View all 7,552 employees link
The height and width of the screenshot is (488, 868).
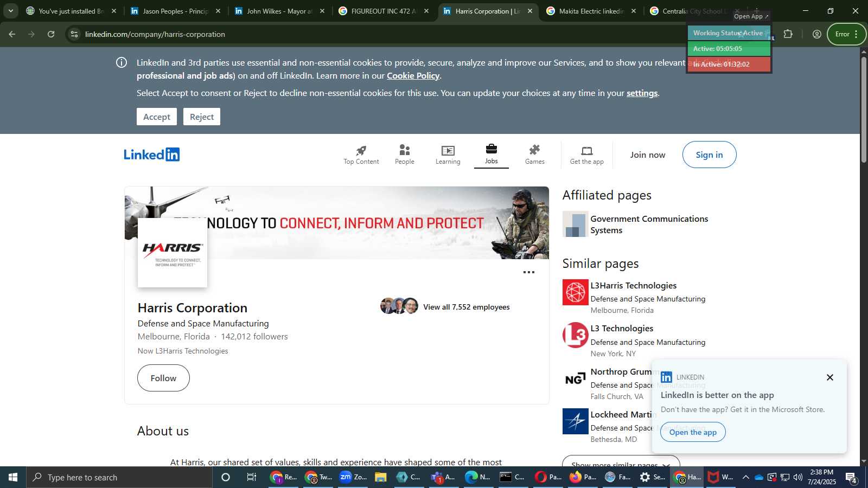[467, 307]
